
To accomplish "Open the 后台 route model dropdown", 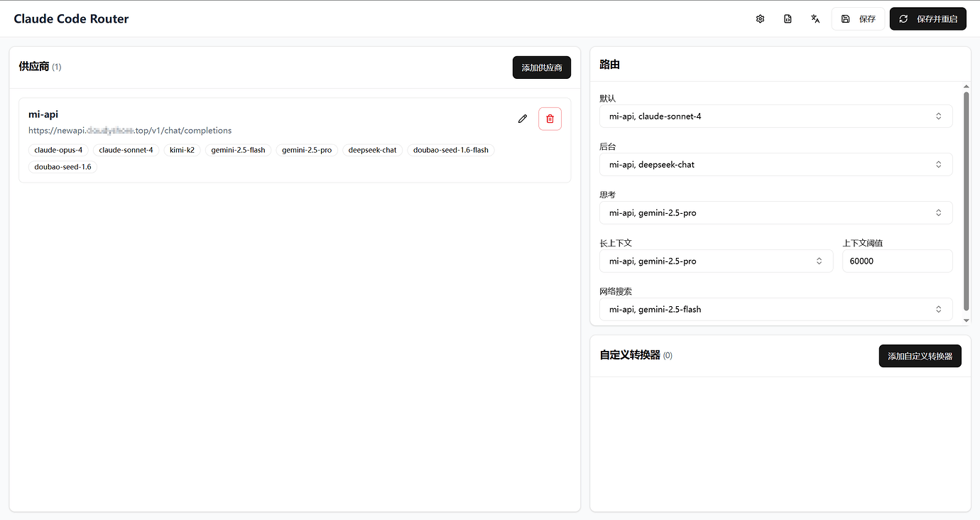I will click(x=775, y=164).
